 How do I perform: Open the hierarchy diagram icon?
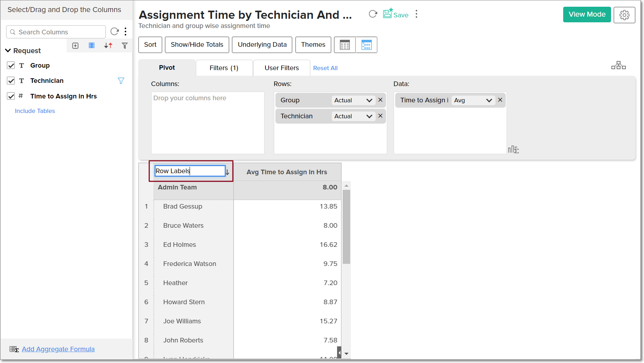pos(618,66)
